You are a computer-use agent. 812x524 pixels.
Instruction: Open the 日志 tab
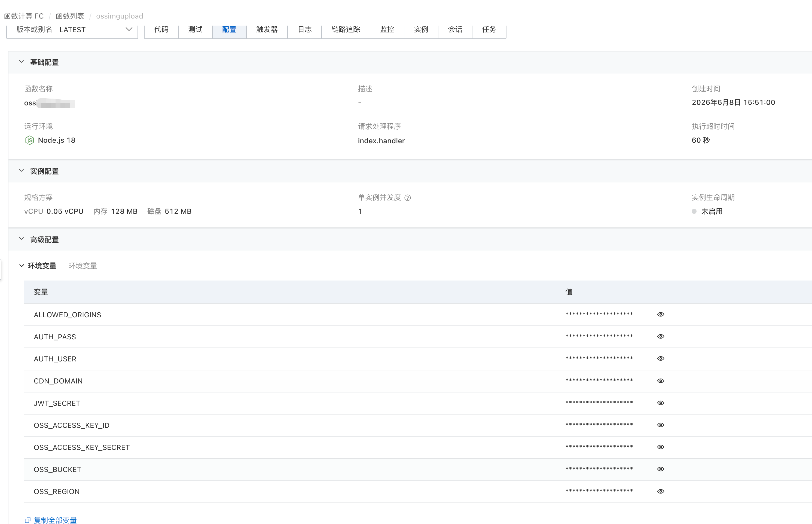point(305,30)
